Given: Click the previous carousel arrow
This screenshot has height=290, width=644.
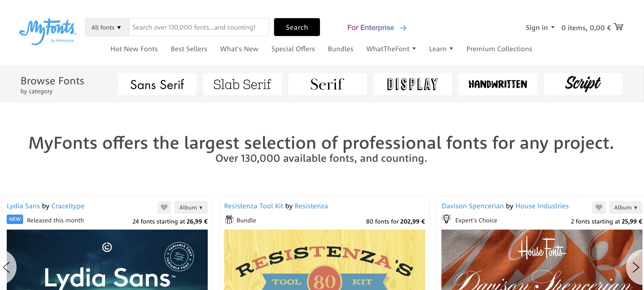Looking at the screenshot, I should pyautogui.click(x=7, y=267).
